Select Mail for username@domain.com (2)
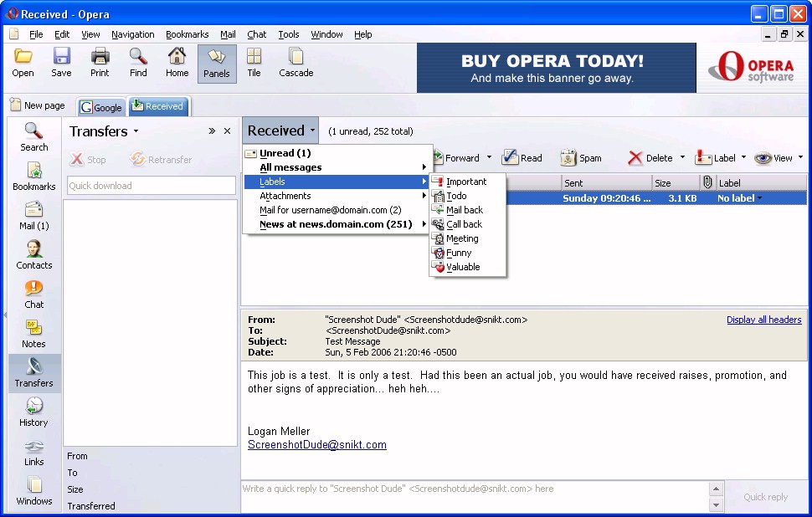Screen dimensions: 812x517 point(338,210)
